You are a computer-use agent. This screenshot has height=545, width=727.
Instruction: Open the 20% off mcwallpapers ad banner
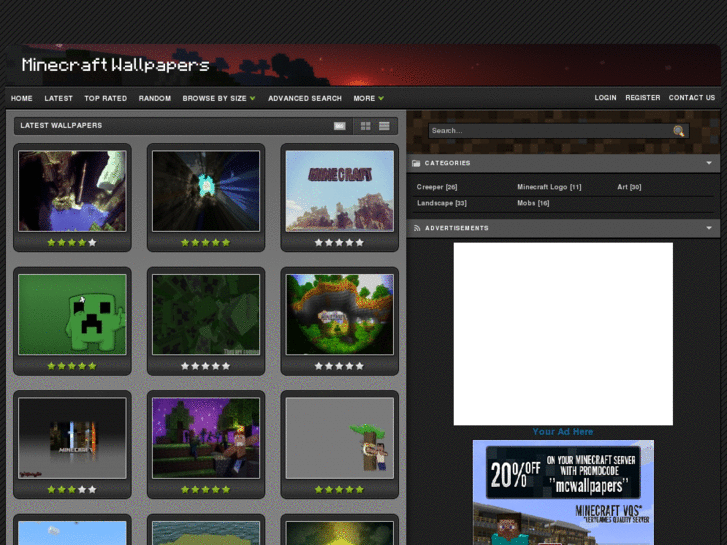(x=563, y=493)
